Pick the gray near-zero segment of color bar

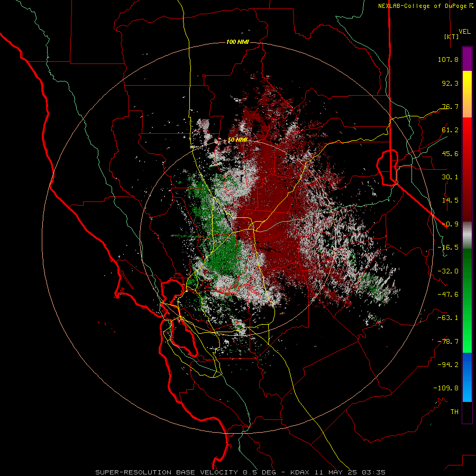467,235
